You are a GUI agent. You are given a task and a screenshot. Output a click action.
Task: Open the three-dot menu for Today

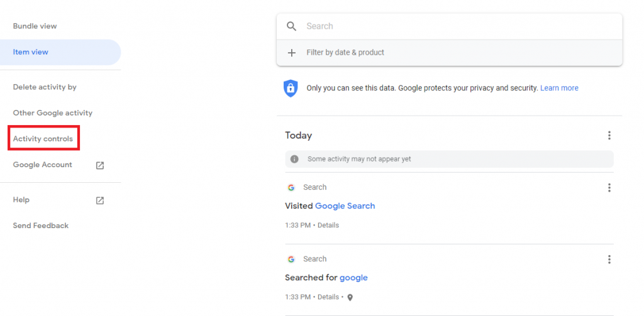[x=609, y=136]
